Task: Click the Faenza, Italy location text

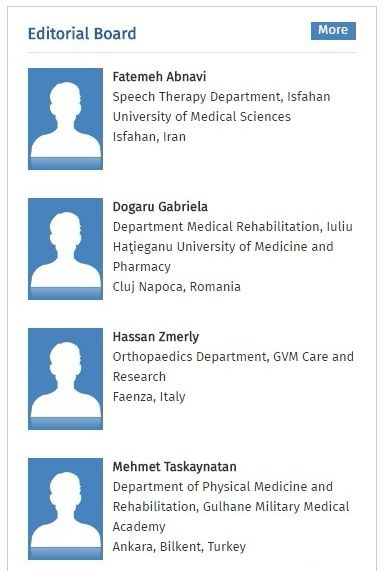Action: (149, 397)
